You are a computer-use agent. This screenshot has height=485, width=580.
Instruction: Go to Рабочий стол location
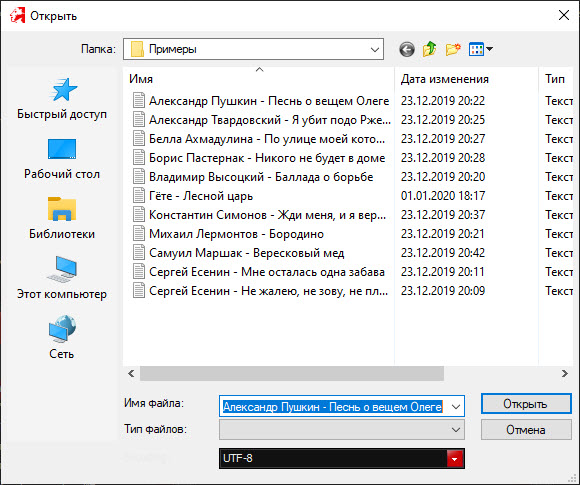[x=62, y=159]
